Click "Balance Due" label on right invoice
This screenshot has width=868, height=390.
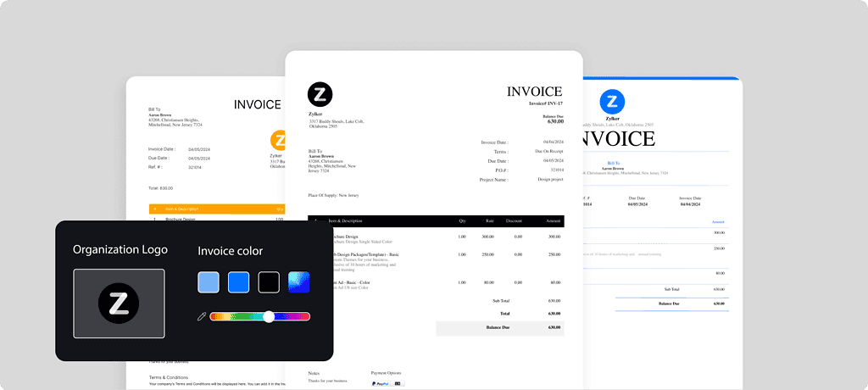(x=670, y=304)
